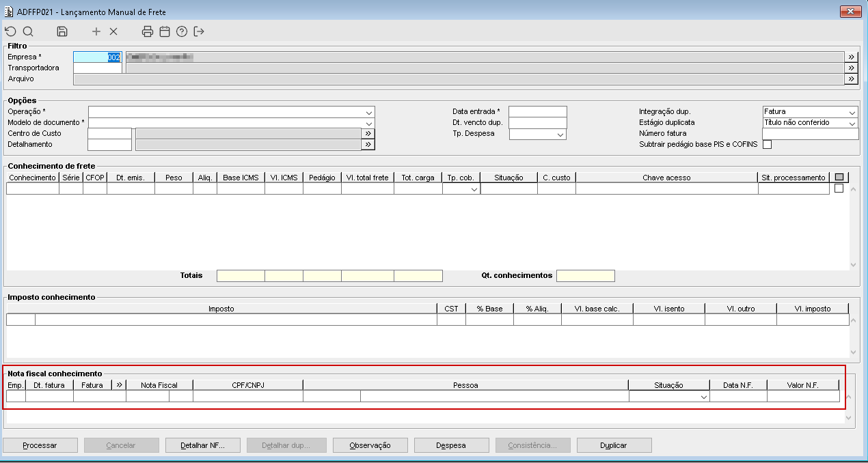
Task: Click Imposto conhecimento grid scrollbar up arrow
Action: pyautogui.click(x=853, y=320)
